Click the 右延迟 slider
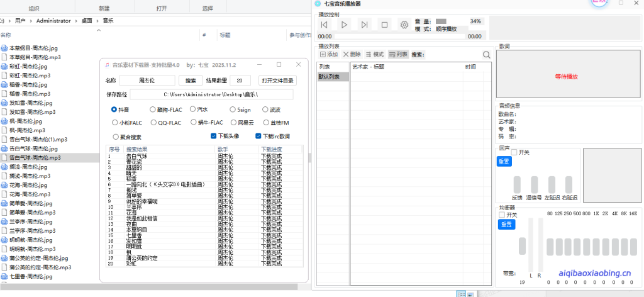The image size is (644, 297). point(569,185)
